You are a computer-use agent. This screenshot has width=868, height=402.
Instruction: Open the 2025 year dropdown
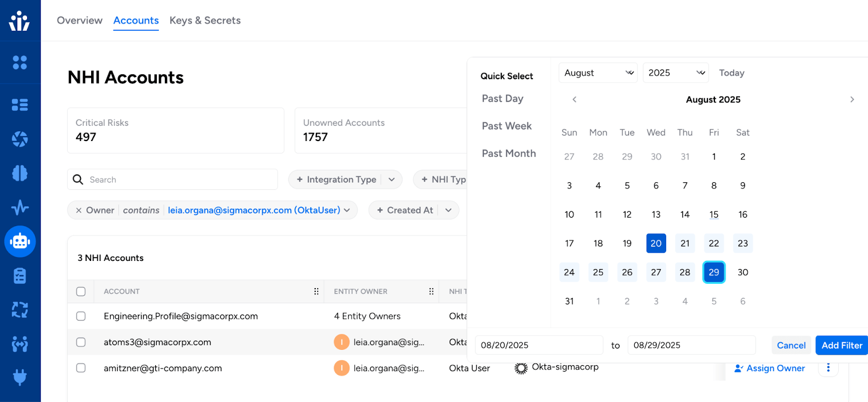pos(675,73)
